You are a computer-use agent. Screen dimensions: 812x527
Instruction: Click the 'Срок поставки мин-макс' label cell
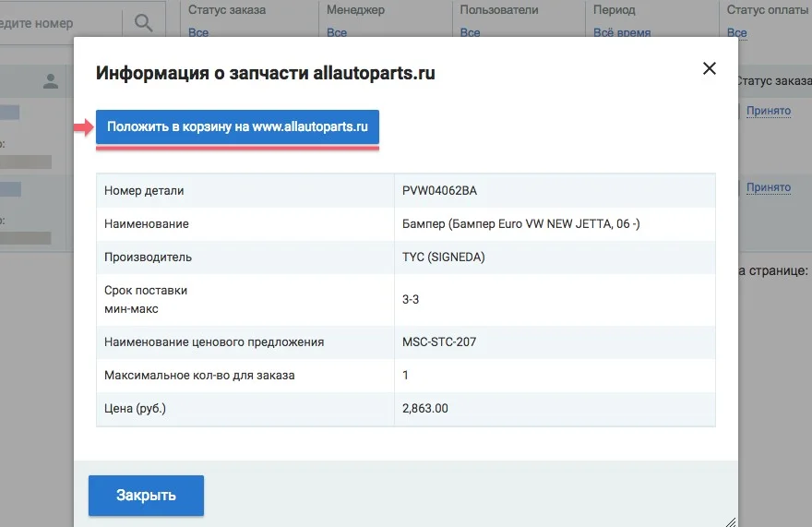coord(245,300)
